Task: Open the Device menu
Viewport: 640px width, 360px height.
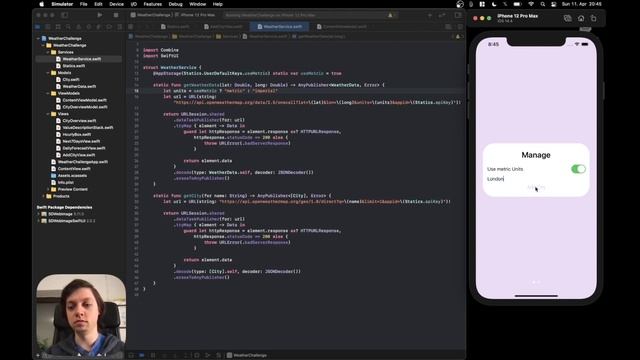Action: pyautogui.click(x=116, y=4)
